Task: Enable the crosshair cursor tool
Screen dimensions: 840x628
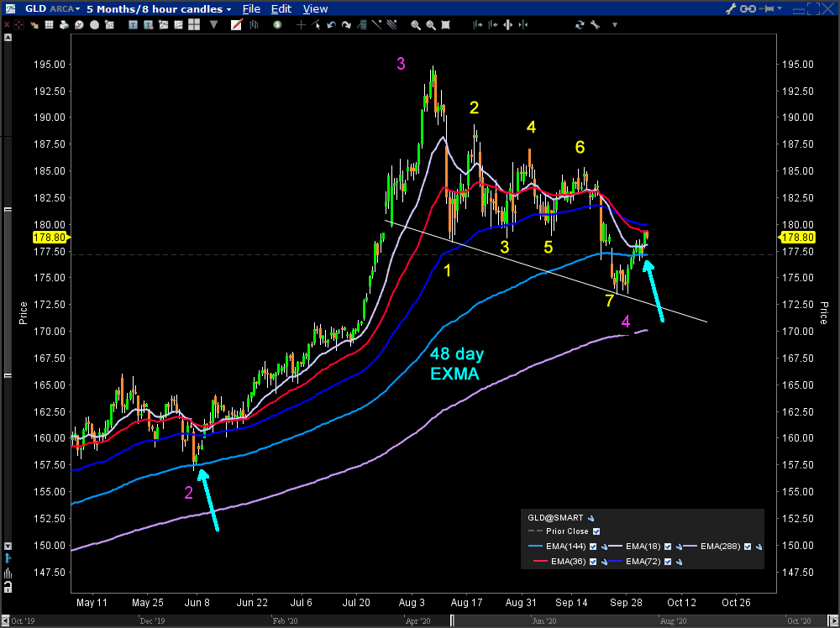Action: (301, 24)
